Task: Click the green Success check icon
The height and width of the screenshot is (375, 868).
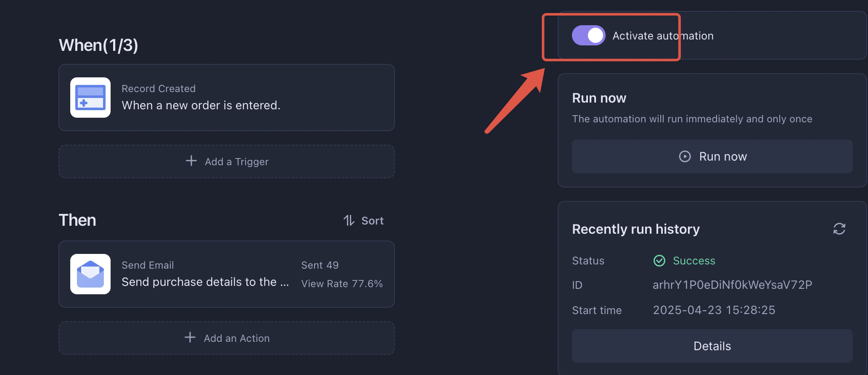Action: [659, 261]
